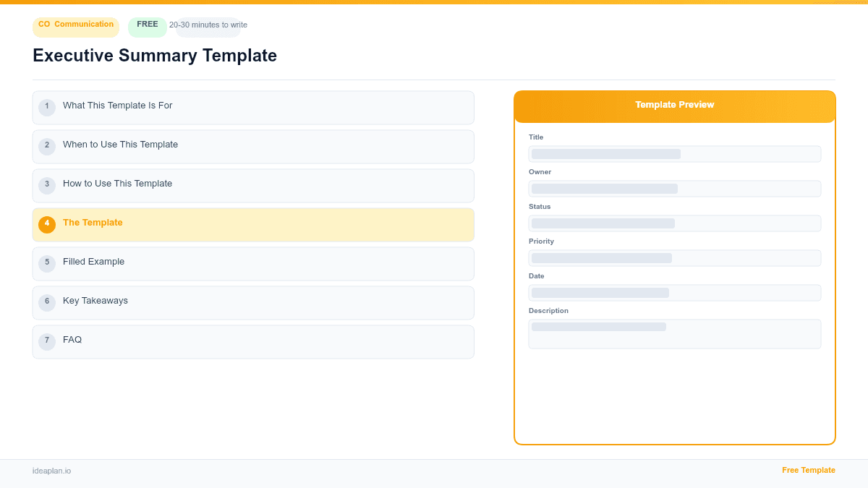Click the number 5 circle next to Filled Example
This screenshot has height=488, width=868.
click(x=47, y=263)
